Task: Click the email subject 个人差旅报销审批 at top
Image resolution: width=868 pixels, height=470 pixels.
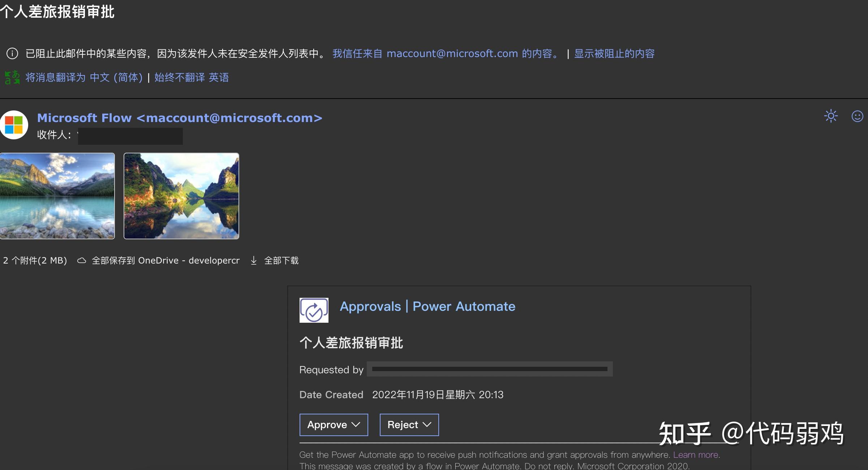Action: (x=57, y=12)
